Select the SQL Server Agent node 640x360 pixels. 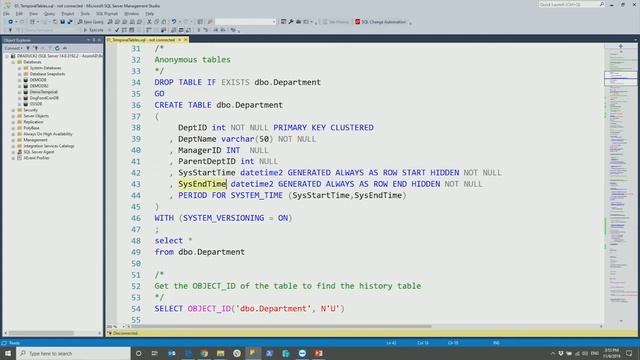pyautogui.click(x=39, y=152)
